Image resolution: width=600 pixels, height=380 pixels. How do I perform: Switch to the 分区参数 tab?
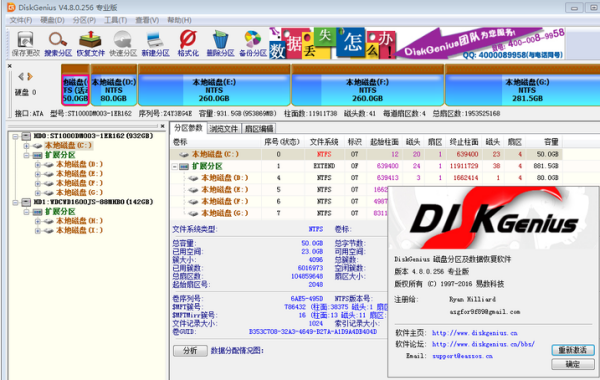click(188, 128)
